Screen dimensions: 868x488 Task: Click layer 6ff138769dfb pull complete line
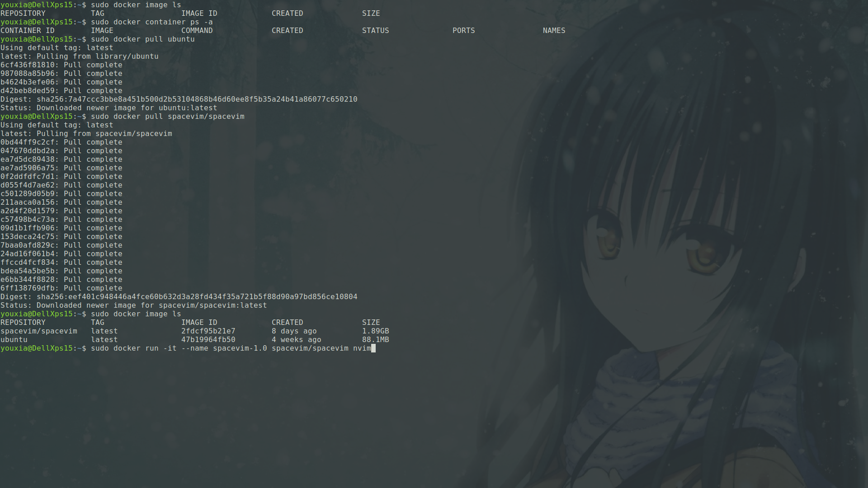[x=61, y=288]
